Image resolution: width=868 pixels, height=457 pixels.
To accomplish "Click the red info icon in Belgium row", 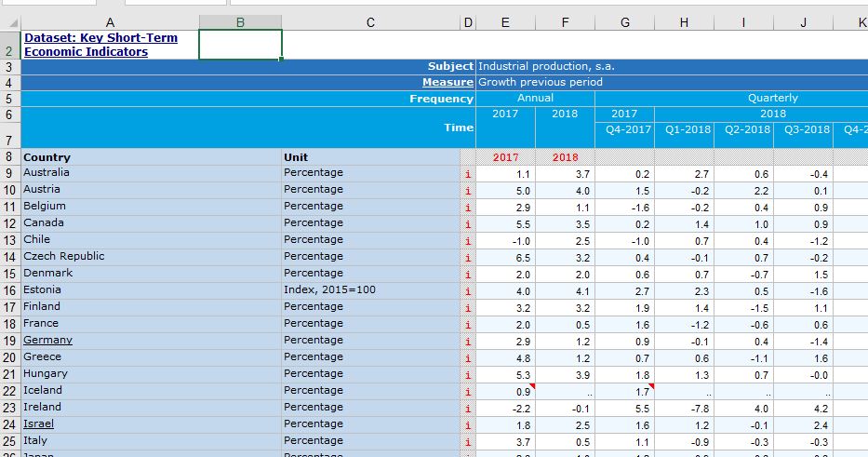I will [468, 208].
